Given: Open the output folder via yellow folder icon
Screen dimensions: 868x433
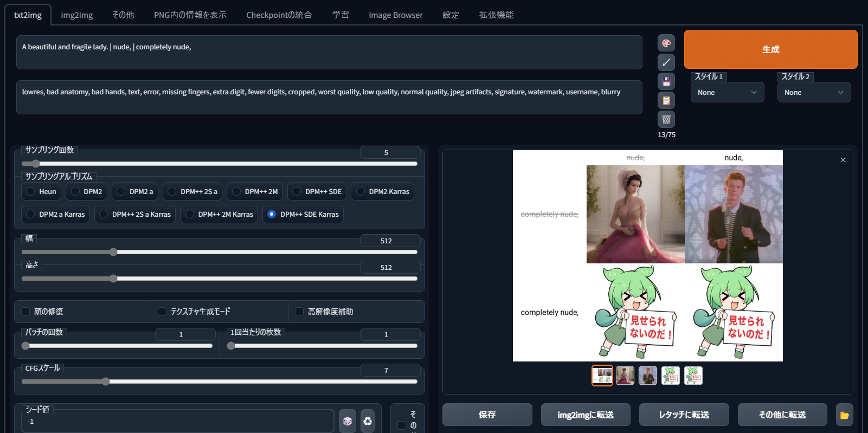Looking at the screenshot, I should pyautogui.click(x=844, y=415).
